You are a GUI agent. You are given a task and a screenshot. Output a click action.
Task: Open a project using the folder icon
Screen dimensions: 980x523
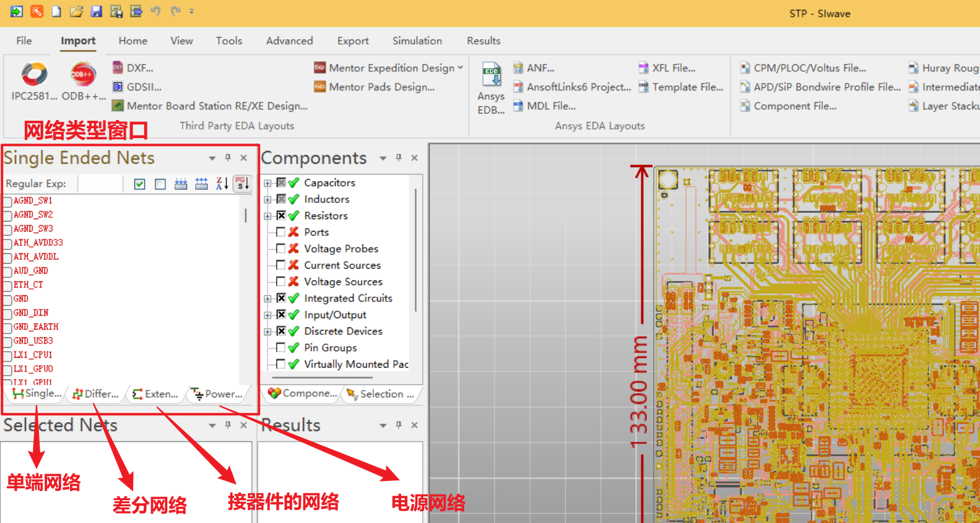point(76,11)
